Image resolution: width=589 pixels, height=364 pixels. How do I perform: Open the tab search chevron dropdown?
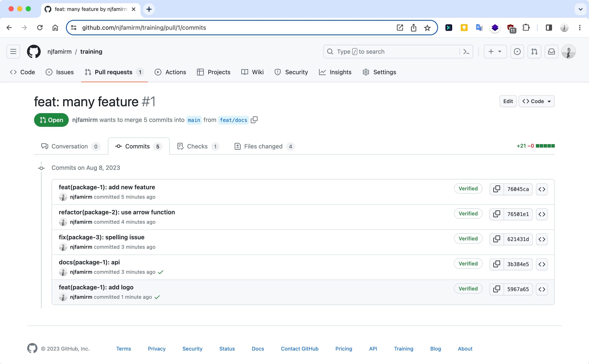click(580, 9)
